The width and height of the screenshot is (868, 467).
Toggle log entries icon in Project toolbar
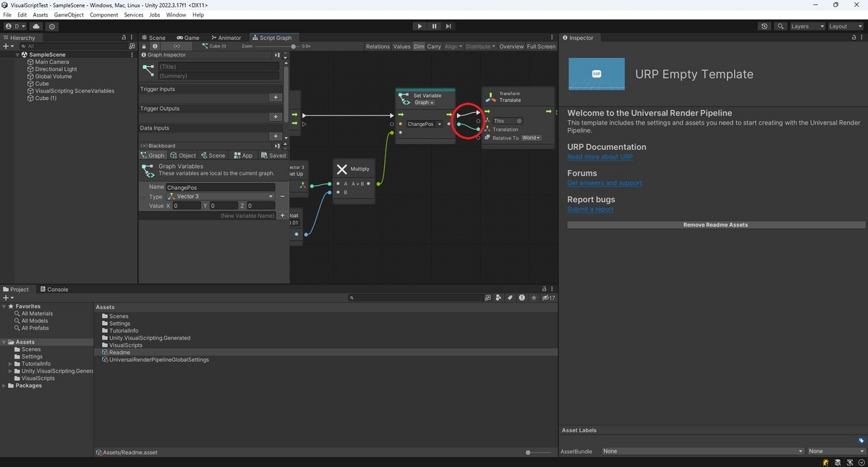pyautogui.click(x=522, y=298)
